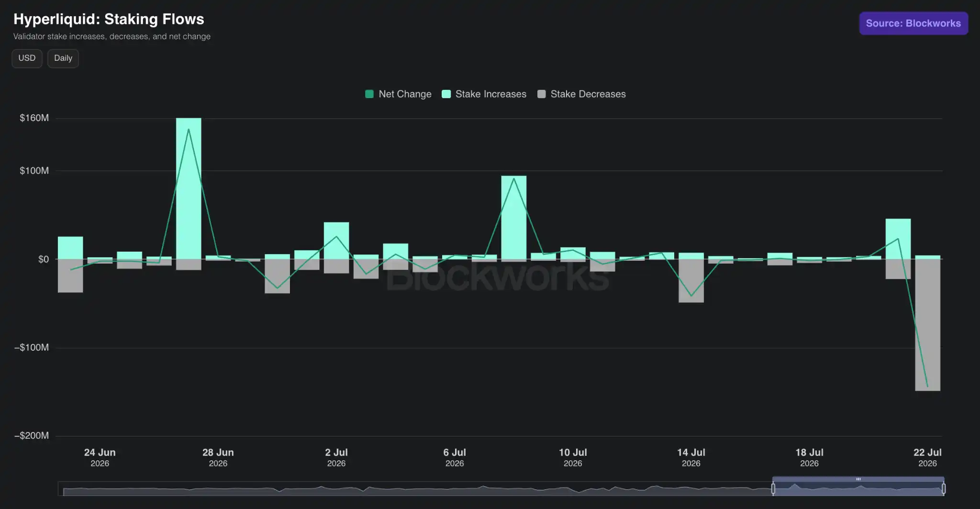Click the "Hyperliquid: Staking Flows" title
The image size is (980, 509).
pos(109,19)
